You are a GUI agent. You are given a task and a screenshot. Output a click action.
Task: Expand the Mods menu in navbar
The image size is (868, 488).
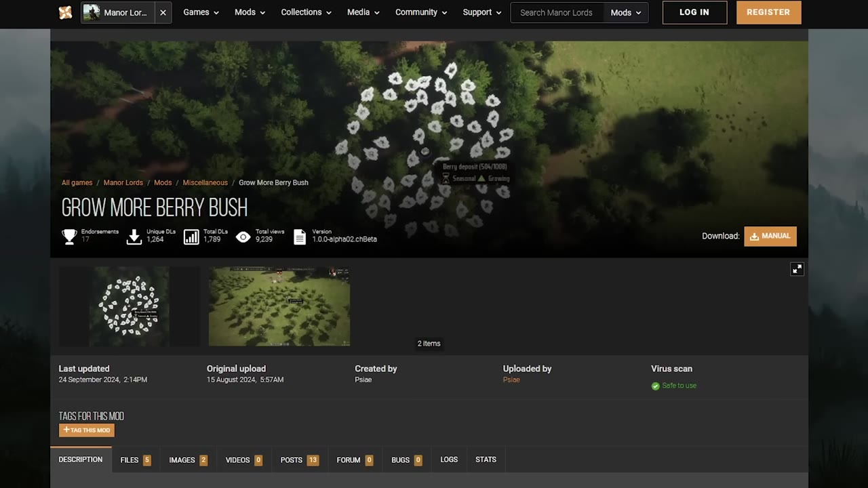point(250,12)
